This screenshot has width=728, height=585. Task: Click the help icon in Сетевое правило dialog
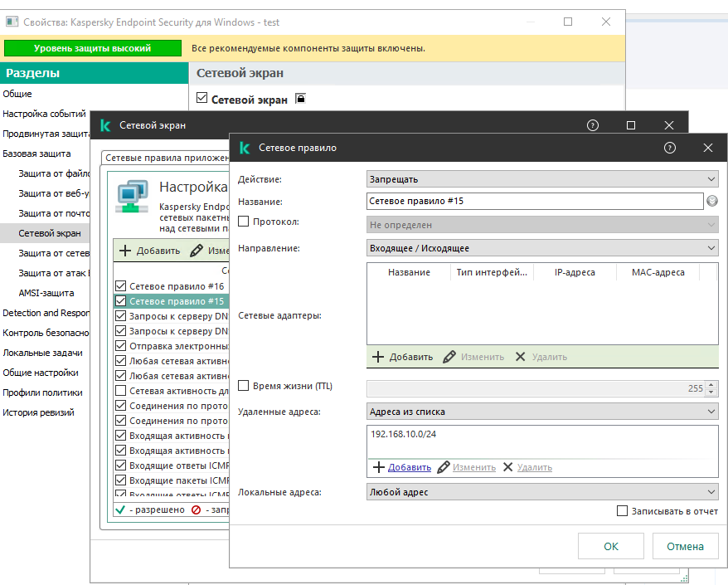click(x=670, y=148)
